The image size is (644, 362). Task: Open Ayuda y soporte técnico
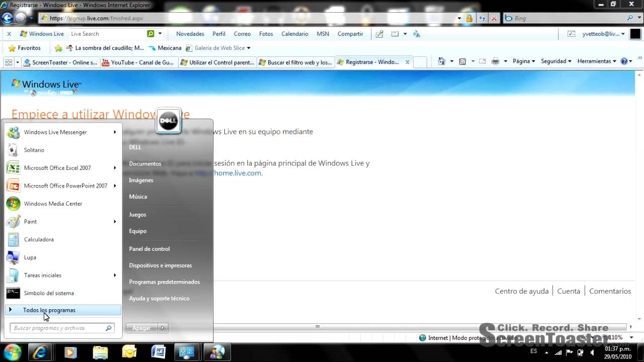pos(159,299)
